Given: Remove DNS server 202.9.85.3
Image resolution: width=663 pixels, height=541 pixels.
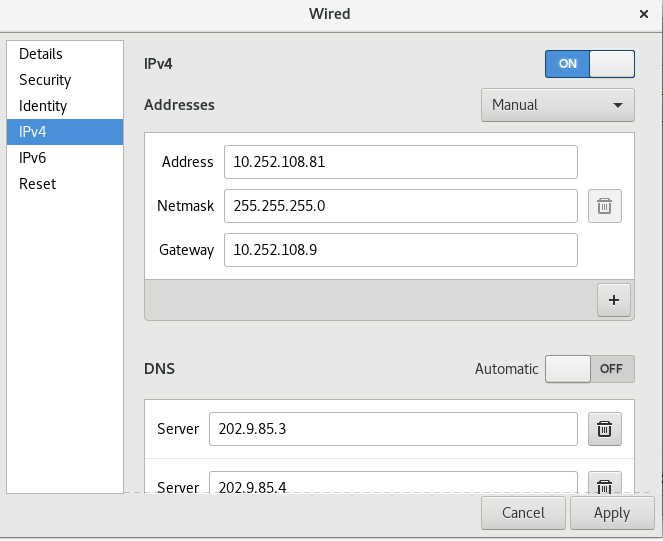Looking at the screenshot, I should tap(605, 429).
